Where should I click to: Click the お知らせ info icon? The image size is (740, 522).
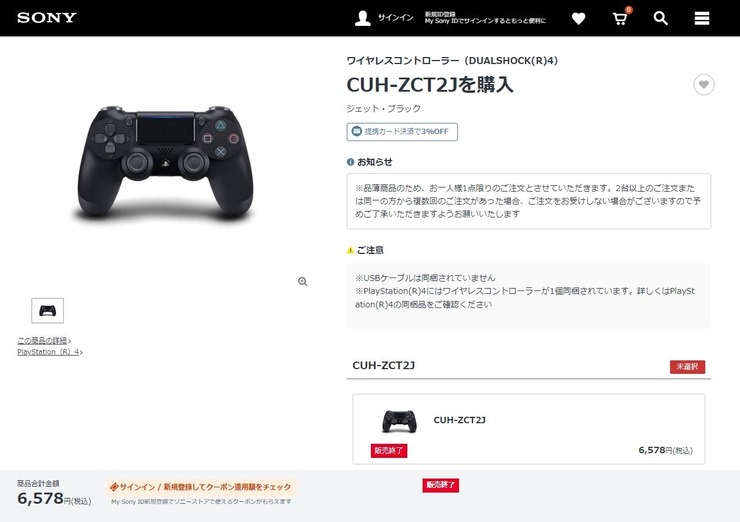tap(350, 162)
